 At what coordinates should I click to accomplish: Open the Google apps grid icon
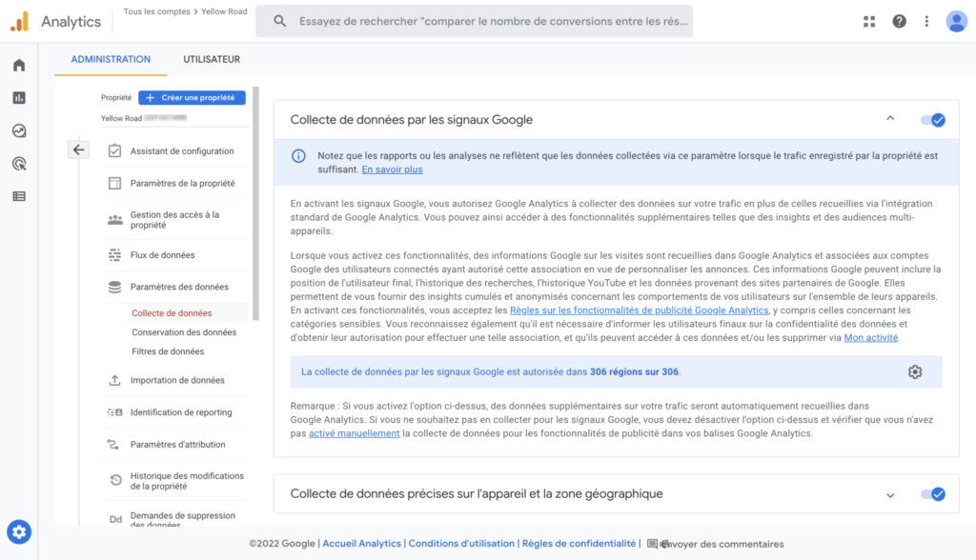pos(869,22)
